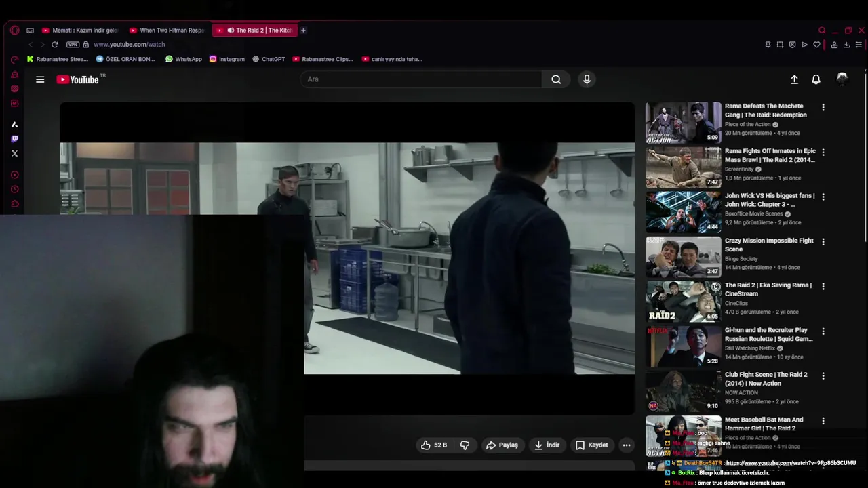Open Club Fight Scene The Raid 2

click(766, 379)
